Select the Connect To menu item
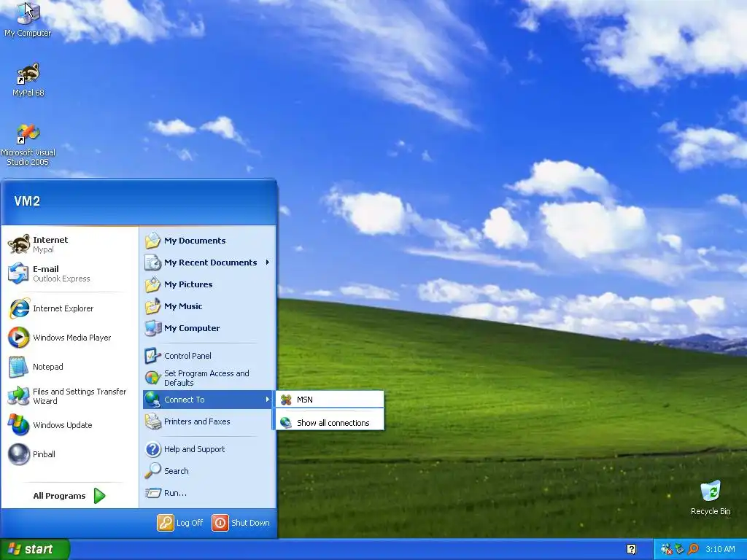The width and height of the screenshot is (747, 560). (x=208, y=400)
